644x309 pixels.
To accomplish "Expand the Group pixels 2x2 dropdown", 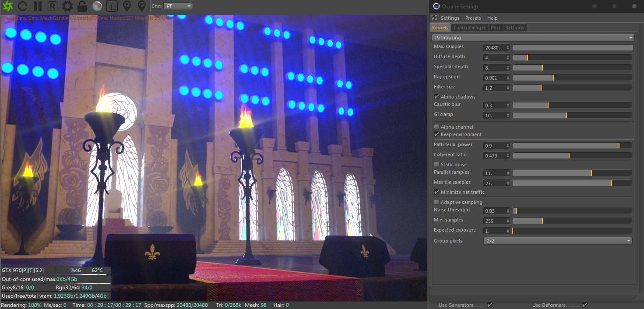I will click(x=558, y=241).
